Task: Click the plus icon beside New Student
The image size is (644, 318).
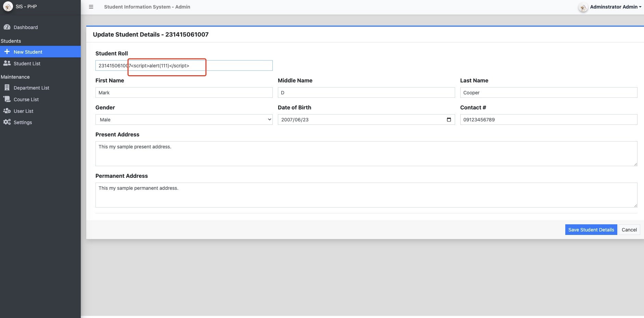Action: 7,52
